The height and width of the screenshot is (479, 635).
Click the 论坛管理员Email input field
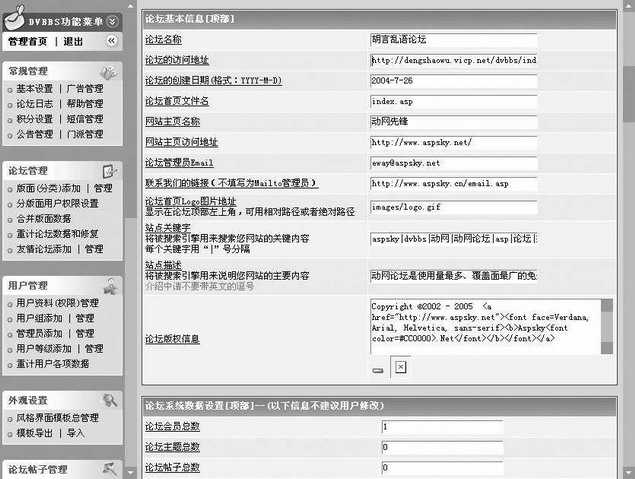453,163
